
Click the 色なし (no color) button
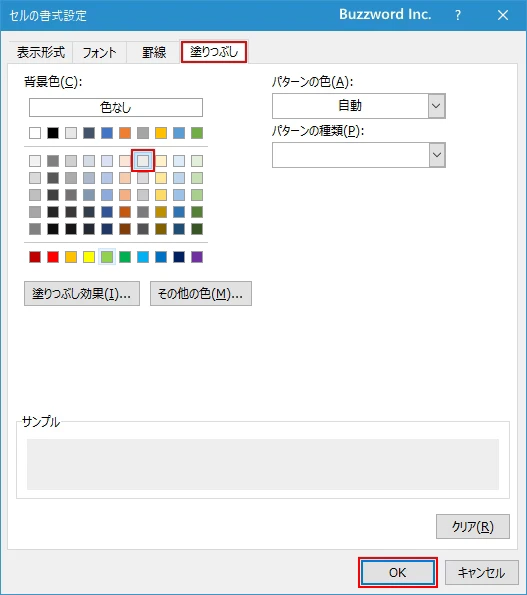116,107
